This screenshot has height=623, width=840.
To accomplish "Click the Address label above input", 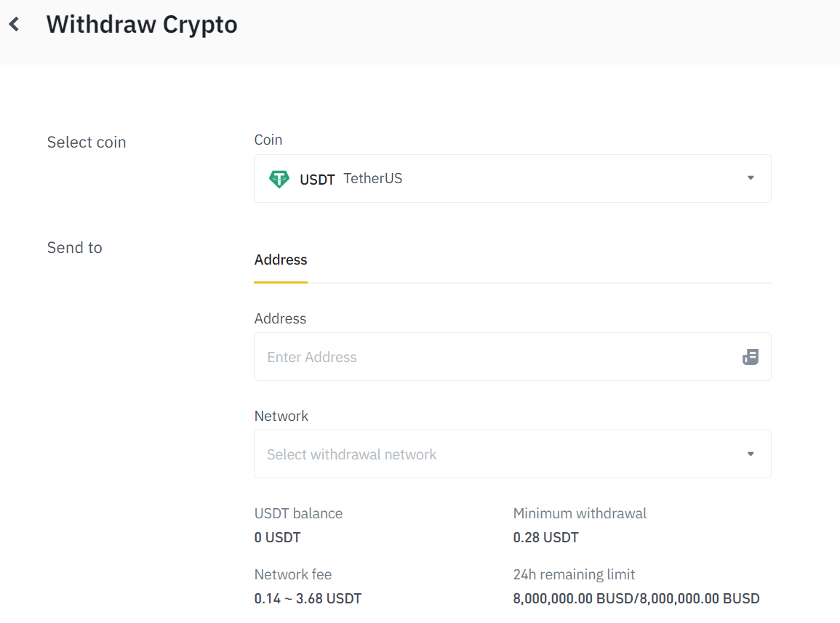I will 280,319.
